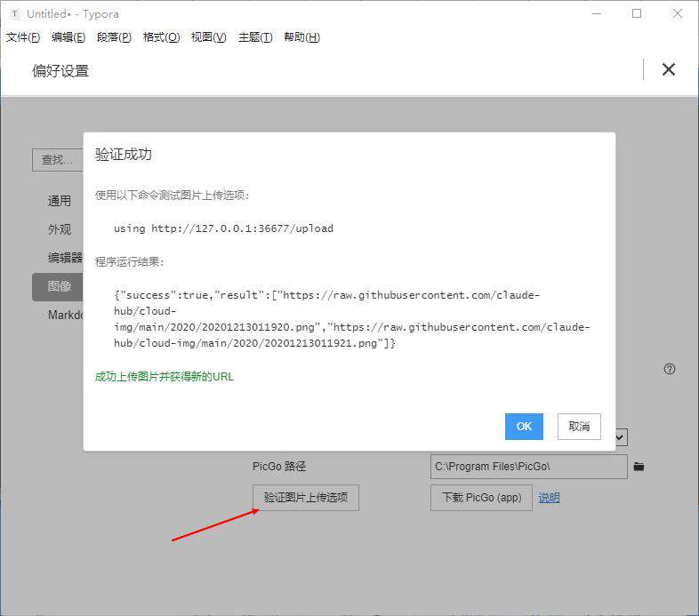Screen dimensions: 699x616
Task: Select the 外观 preferences category
Action: pyautogui.click(x=60, y=229)
